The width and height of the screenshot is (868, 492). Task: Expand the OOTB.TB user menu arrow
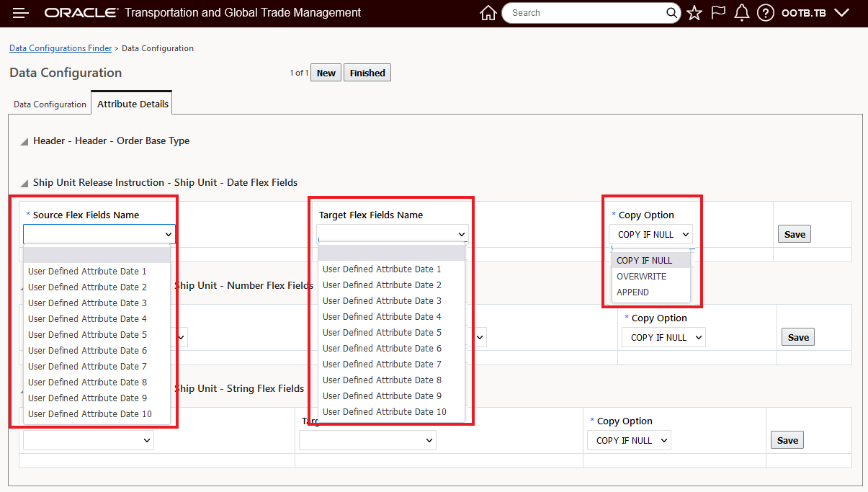841,13
